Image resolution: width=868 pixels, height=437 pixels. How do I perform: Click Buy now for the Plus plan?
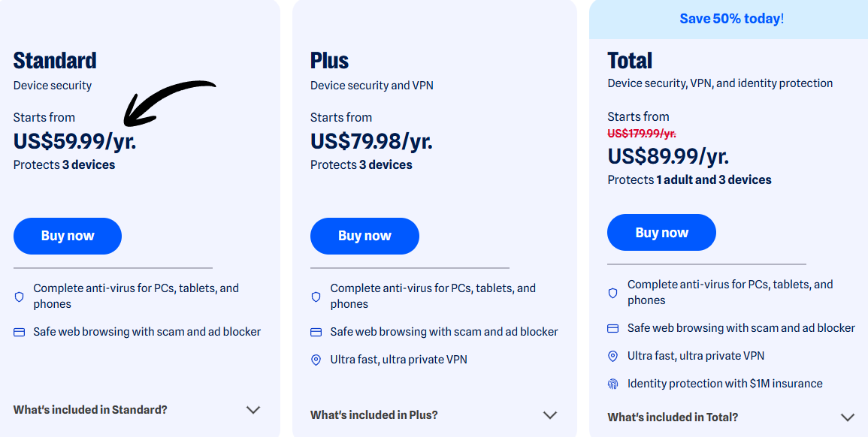pos(364,236)
